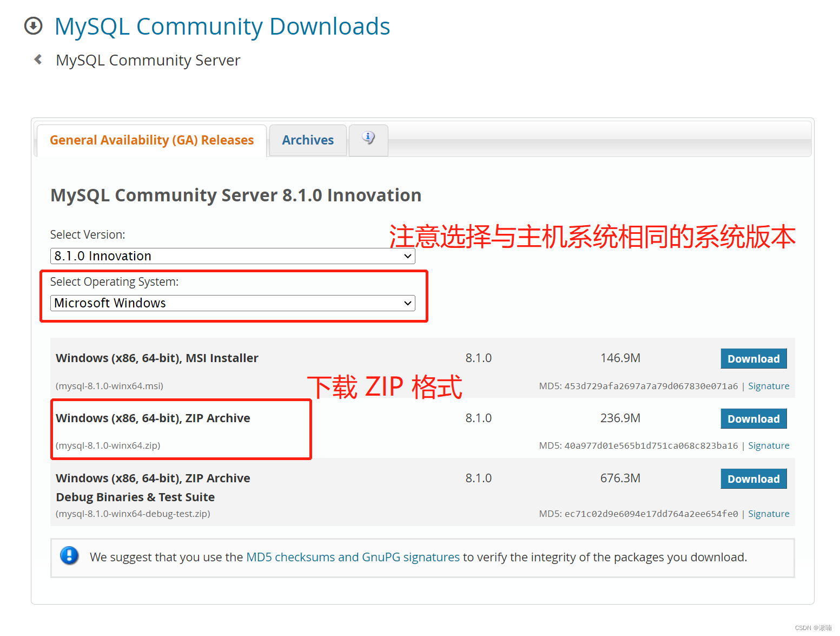Click the back chevron next to MySQL Community Server
840x636 pixels.
click(x=38, y=60)
